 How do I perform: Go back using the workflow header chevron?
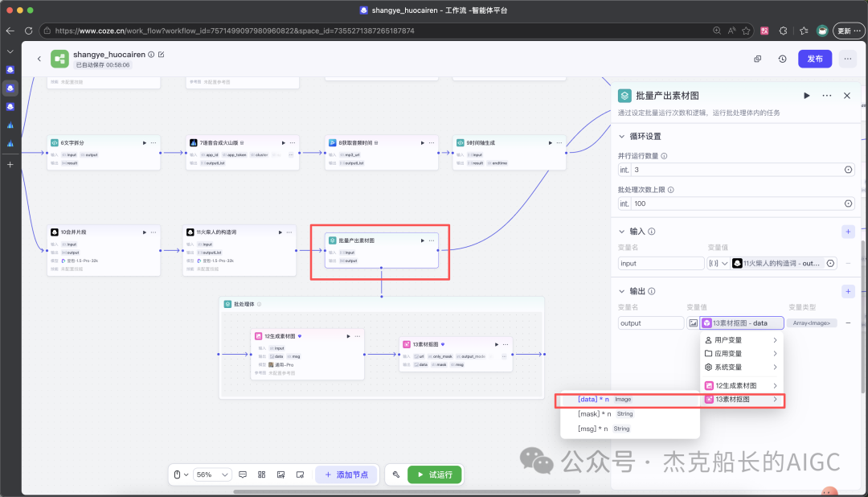pos(39,58)
